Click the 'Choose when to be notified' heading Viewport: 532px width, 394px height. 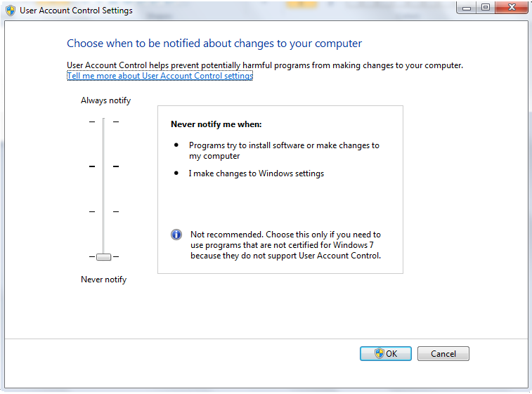(214, 44)
